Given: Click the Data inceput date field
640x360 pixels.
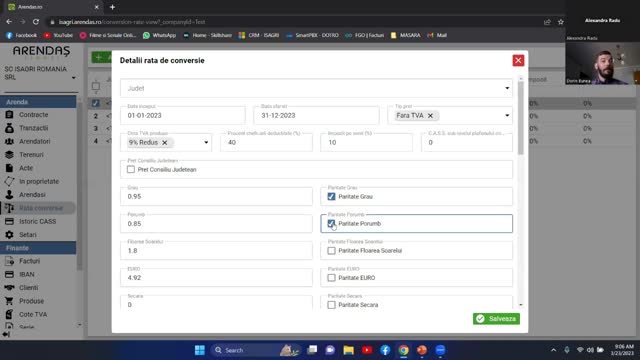Looking at the screenshot, I should [183, 116].
